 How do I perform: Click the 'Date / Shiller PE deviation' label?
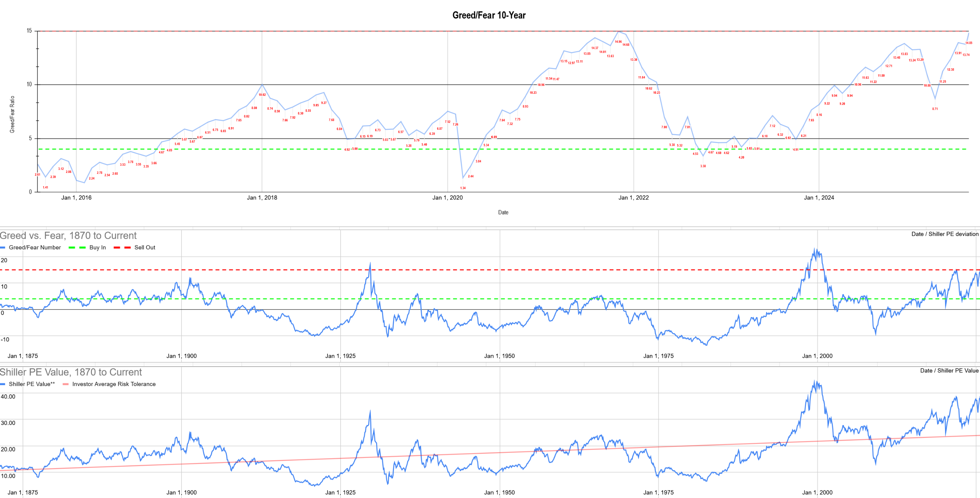(x=945, y=234)
